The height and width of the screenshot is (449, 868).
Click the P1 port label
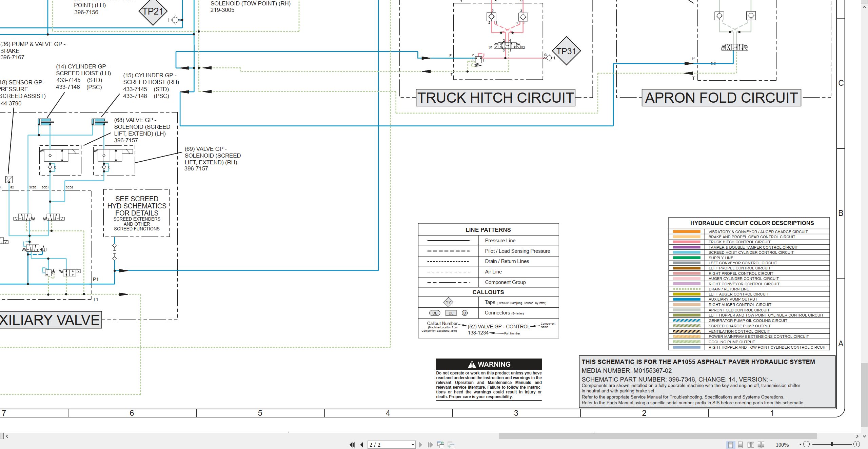(x=96, y=279)
